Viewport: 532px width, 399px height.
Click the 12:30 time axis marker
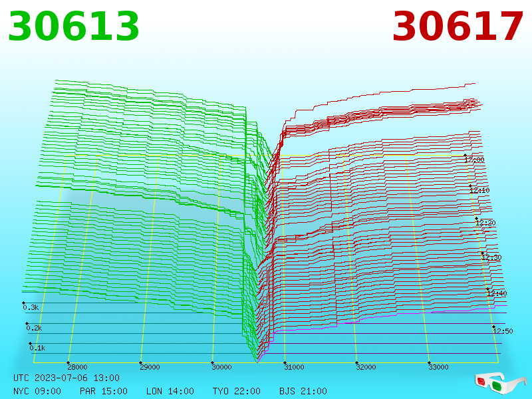click(491, 257)
